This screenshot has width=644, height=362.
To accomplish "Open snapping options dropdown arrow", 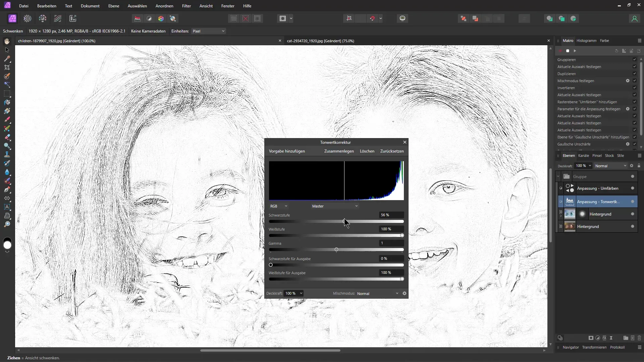I will click(381, 18).
